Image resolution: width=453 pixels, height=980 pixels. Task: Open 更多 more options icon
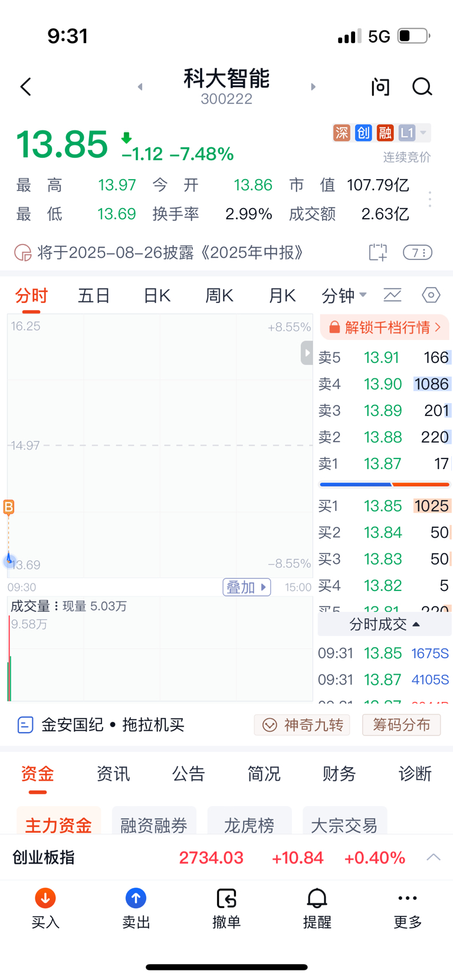point(408,898)
